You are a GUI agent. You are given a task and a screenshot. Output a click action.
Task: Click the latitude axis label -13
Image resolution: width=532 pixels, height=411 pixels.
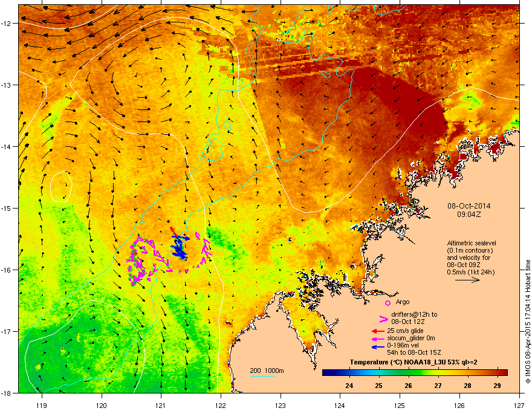click(7, 85)
